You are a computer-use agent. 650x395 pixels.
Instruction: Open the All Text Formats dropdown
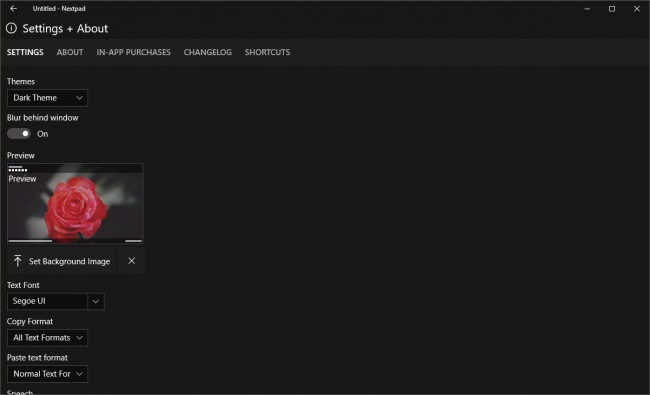pos(47,338)
